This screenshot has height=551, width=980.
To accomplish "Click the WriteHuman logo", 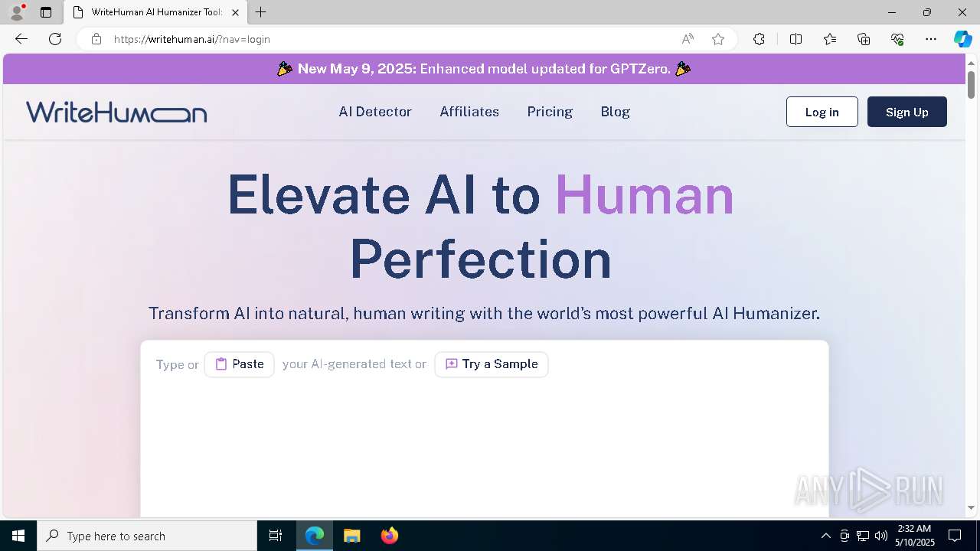I will pos(116,112).
